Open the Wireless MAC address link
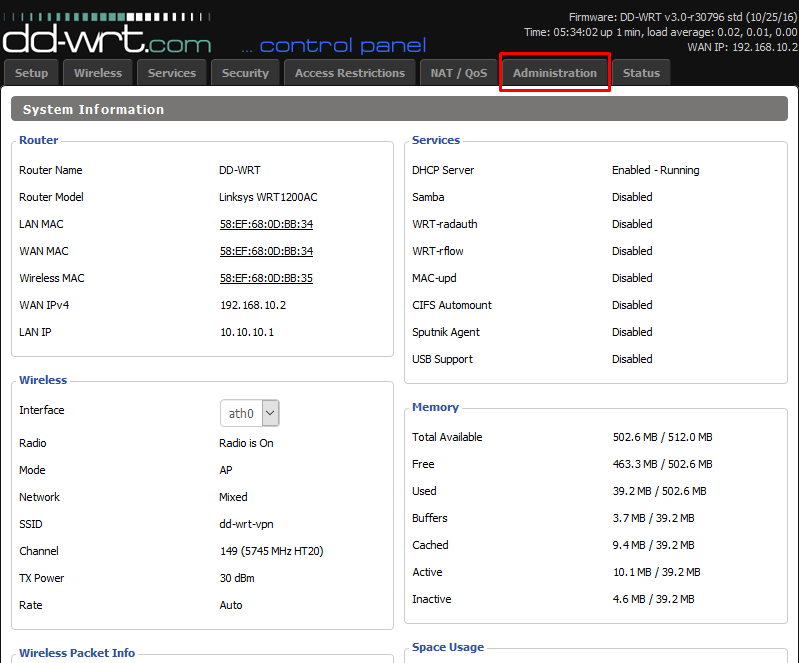The height and width of the screenshot is (663, 799). [266, 278]
